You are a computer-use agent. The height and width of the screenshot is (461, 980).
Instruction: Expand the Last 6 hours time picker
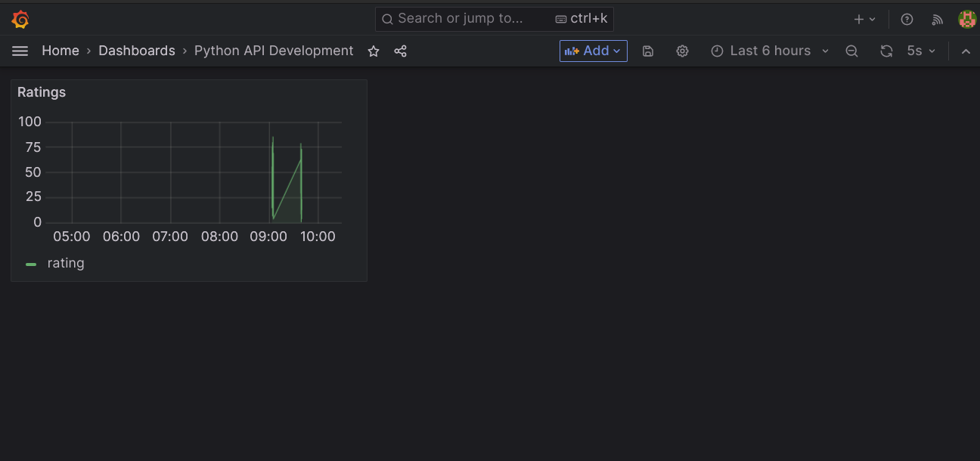point(770,51)
